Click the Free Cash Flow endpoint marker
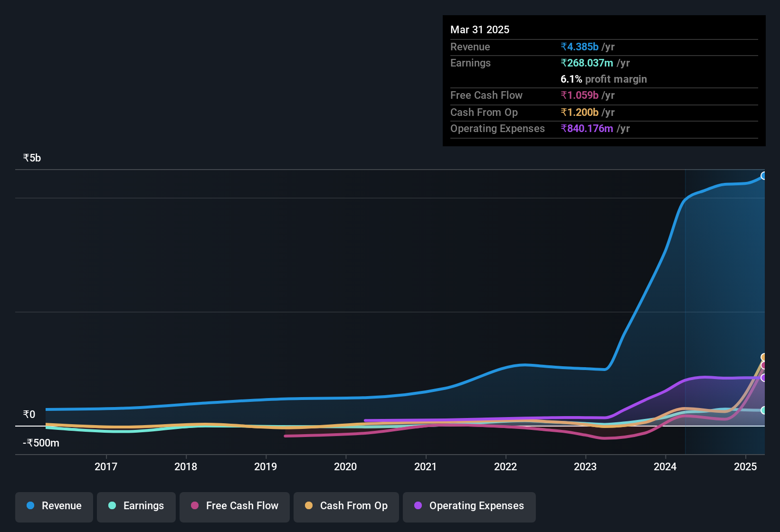 764,365
